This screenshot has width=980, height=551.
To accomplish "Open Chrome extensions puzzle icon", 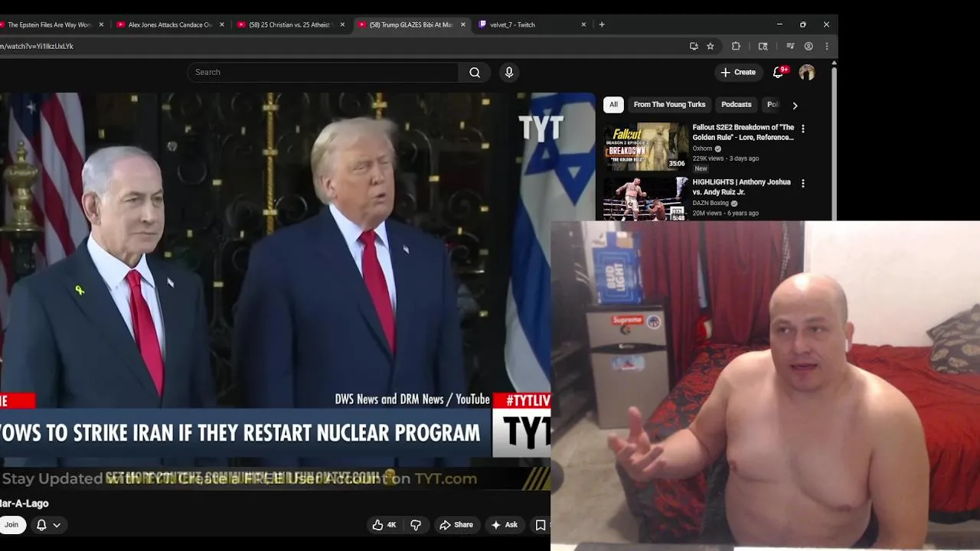I will 736,46.
